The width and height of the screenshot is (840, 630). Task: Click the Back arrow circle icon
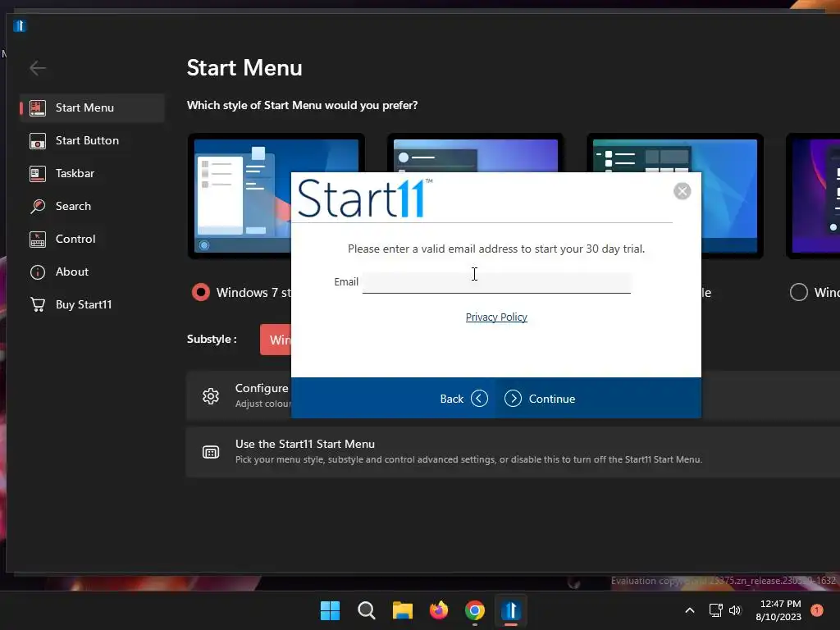(479, 399)
